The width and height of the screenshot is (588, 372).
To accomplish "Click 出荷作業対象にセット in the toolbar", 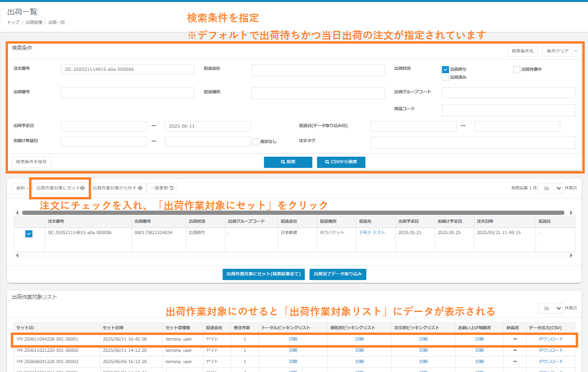I will tap(60, 188).
